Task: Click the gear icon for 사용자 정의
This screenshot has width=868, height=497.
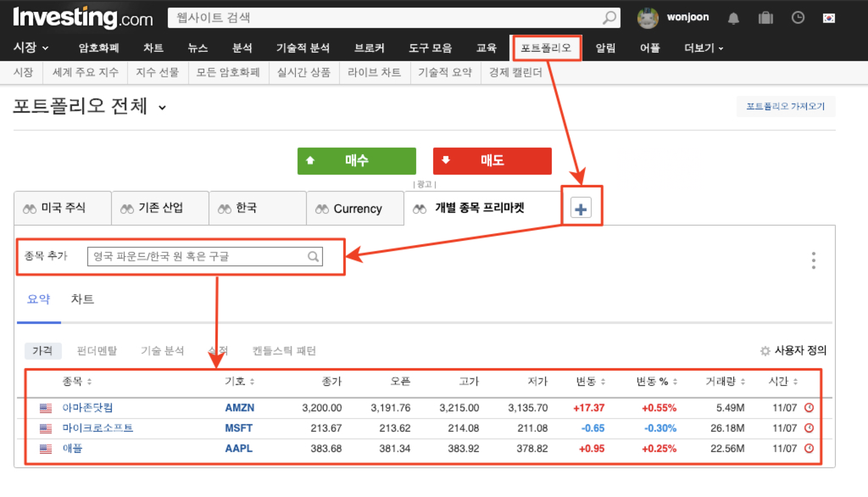Action: click(765, 351)
